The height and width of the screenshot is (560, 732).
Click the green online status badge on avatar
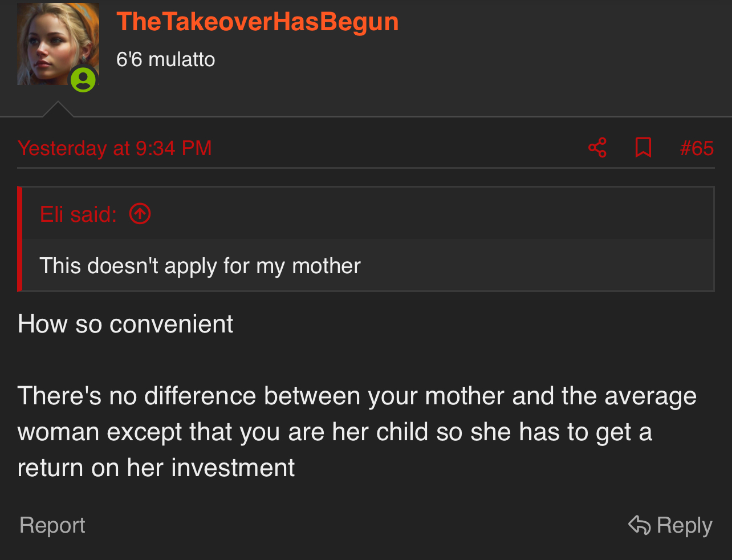(83, 79)
